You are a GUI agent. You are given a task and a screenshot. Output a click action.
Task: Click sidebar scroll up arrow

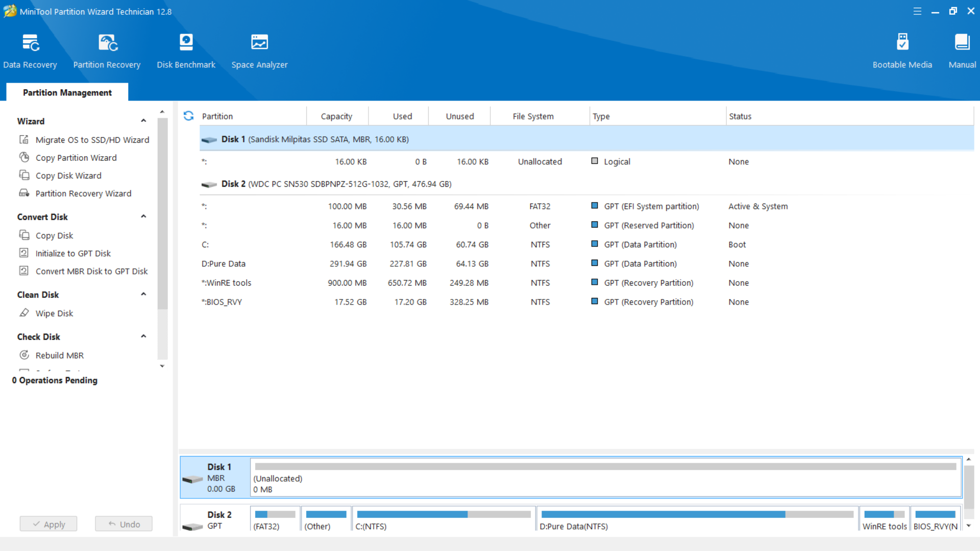pyautogui.click(x=162, y=112)
